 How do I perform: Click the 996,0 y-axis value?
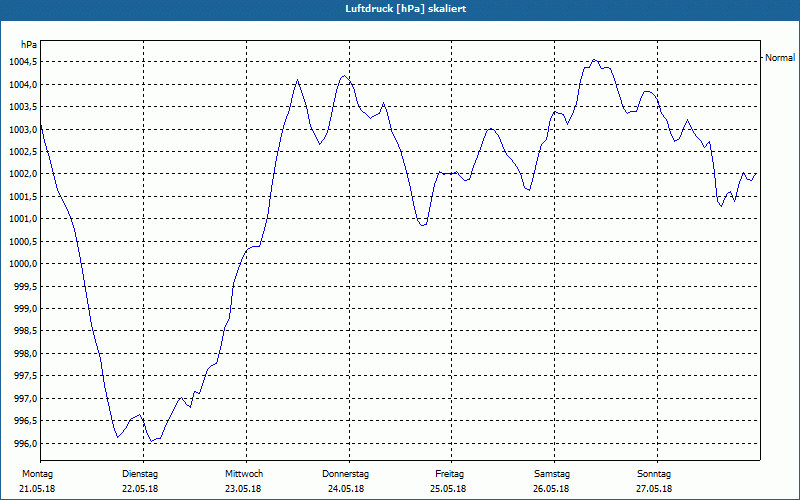click(25, 443)
